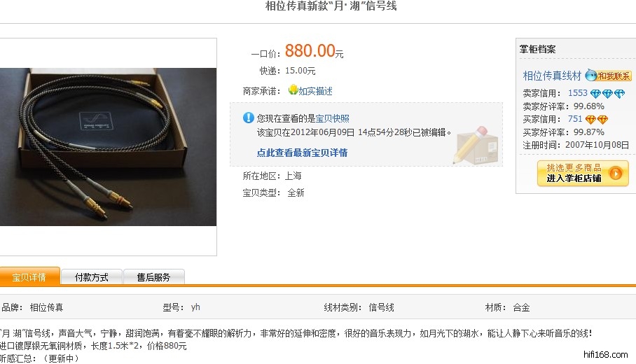Click the orange buyer credit diamond icons
This screenshot has height=364, width=636.
click(x=597, y=120)
